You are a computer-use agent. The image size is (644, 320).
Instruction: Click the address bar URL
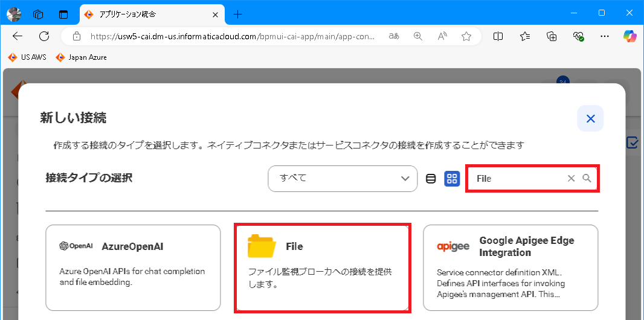coord(233,36)
